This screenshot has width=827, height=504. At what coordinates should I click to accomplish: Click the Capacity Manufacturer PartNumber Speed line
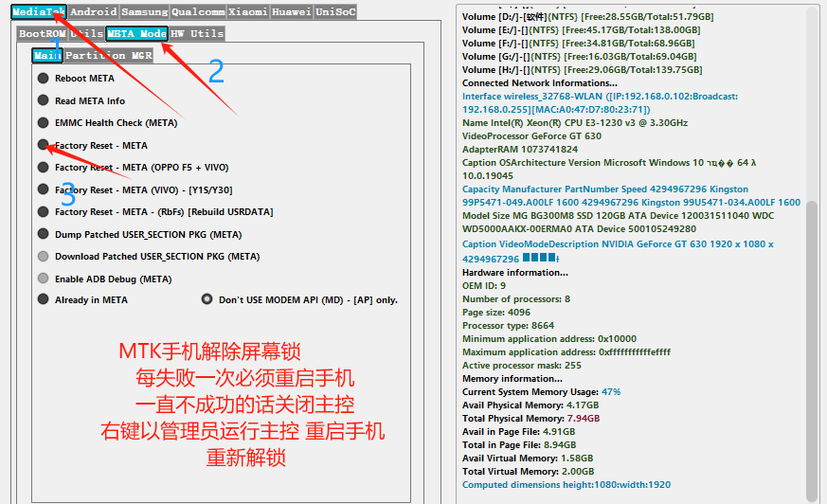pos(631,195)
